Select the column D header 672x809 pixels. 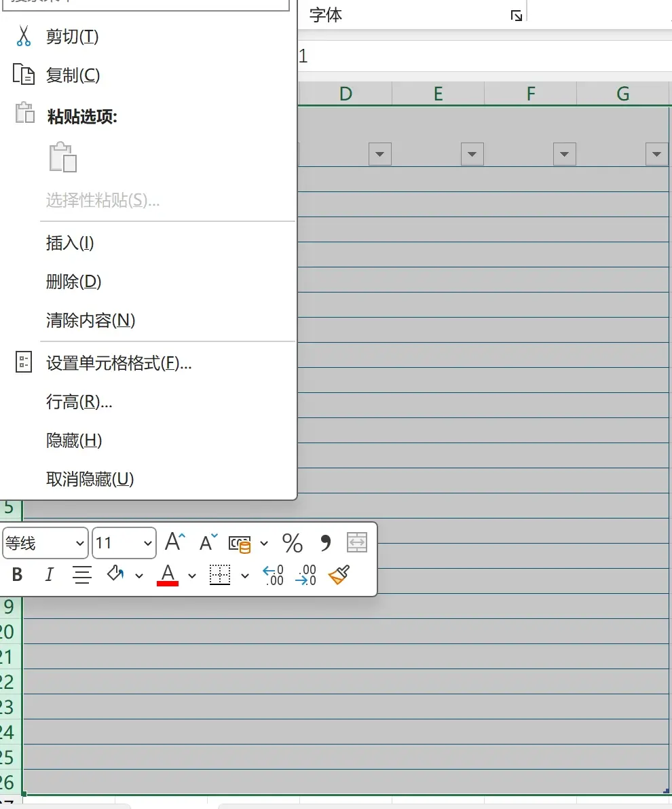pyautogui.click(x=346, y=94)
